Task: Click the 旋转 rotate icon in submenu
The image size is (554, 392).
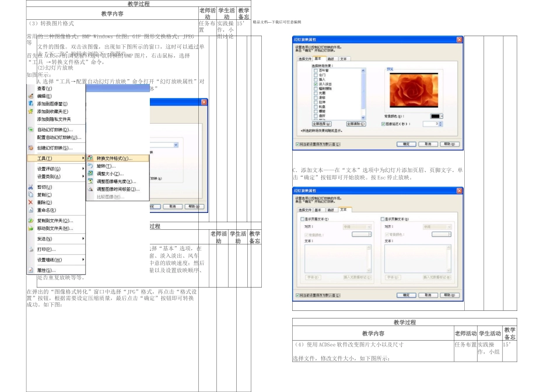Action: click(90, 166)
